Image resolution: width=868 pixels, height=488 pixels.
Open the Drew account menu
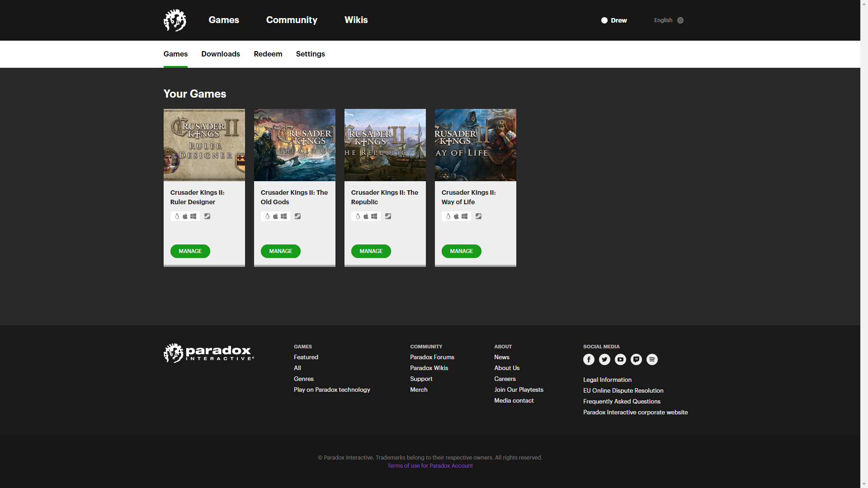614,20
